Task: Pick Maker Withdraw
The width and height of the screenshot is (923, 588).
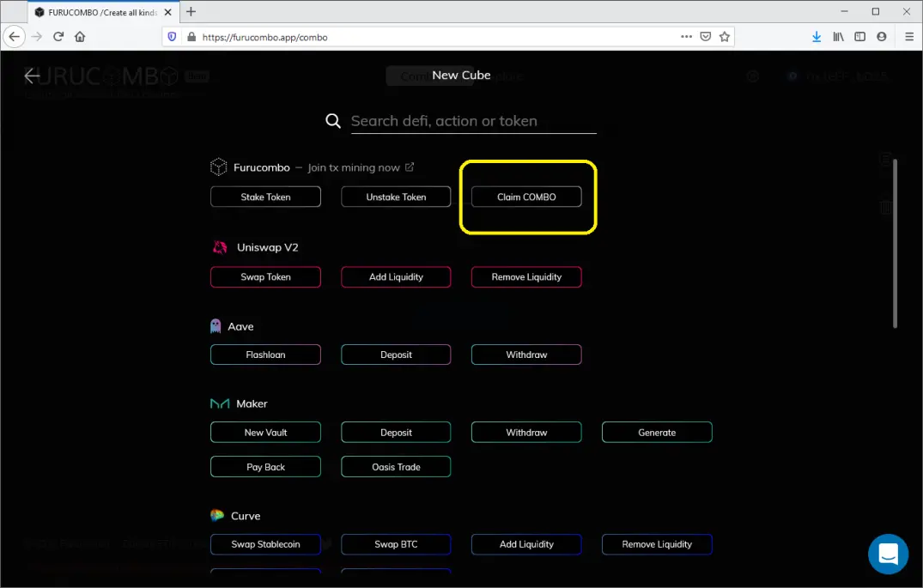Action: click(526, 432)
